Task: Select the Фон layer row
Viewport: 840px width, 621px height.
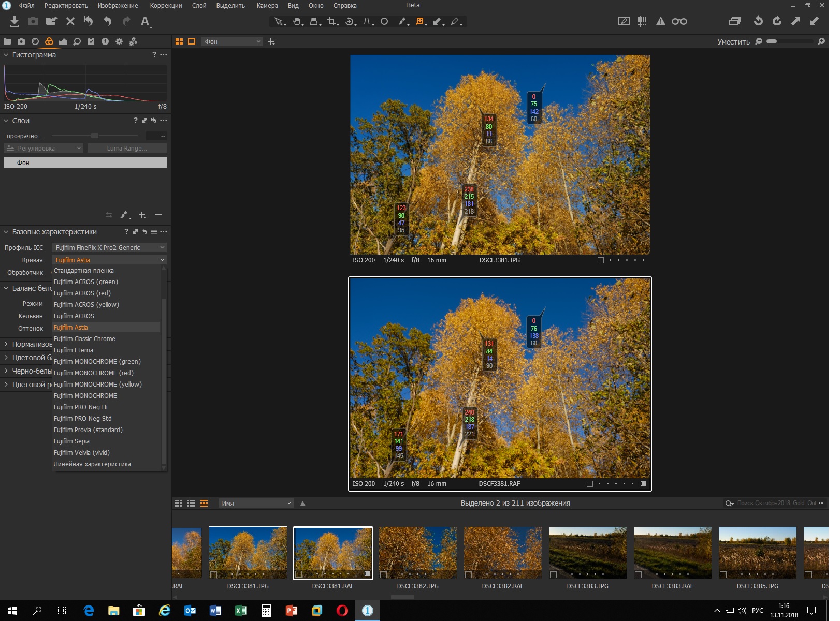Action: (85, 162)
